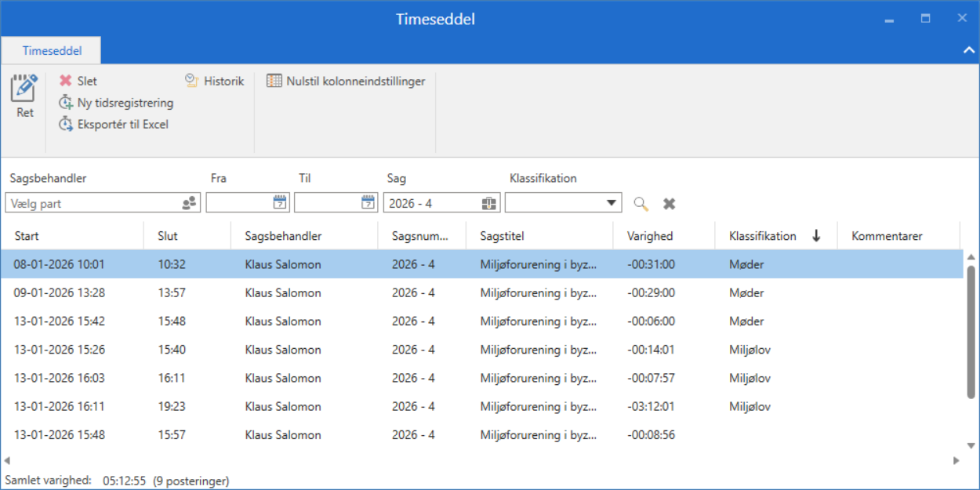Collapse the ribbon with the chevron
This screenshot has height=490, width=980.
click(x=967, y=50)
